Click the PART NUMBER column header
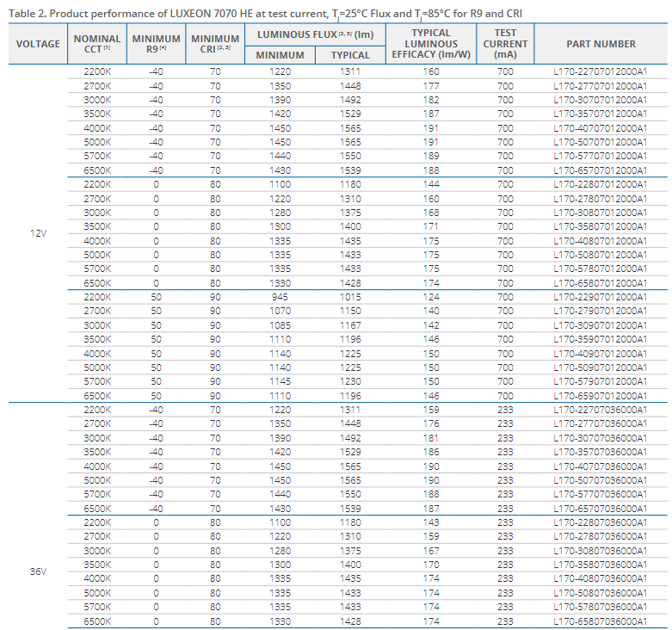 point(601,44)
